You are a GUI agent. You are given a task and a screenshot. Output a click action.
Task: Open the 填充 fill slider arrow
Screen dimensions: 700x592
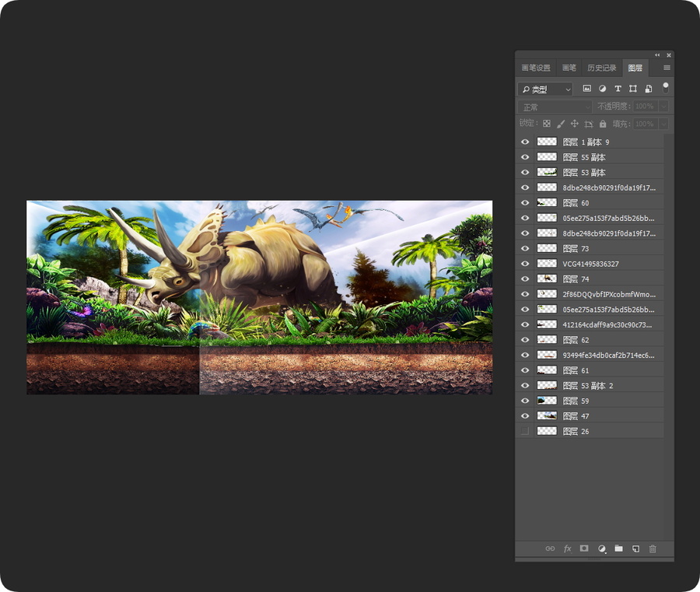pos(663,124)
